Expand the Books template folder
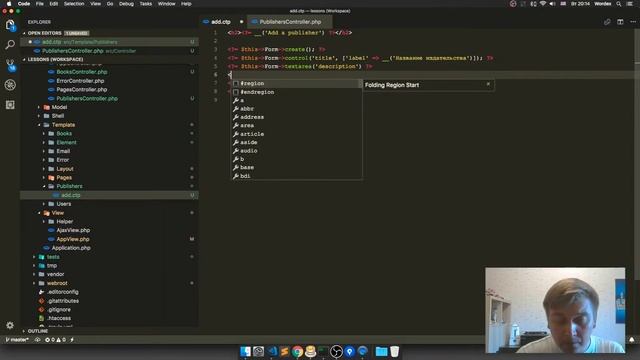 (64, 133)
